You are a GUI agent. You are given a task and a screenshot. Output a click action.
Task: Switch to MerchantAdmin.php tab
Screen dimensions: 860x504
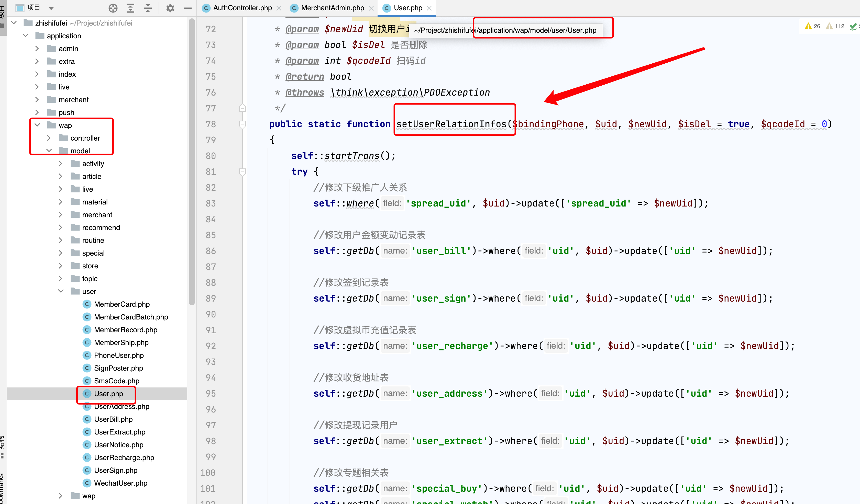tap(332, 8)
